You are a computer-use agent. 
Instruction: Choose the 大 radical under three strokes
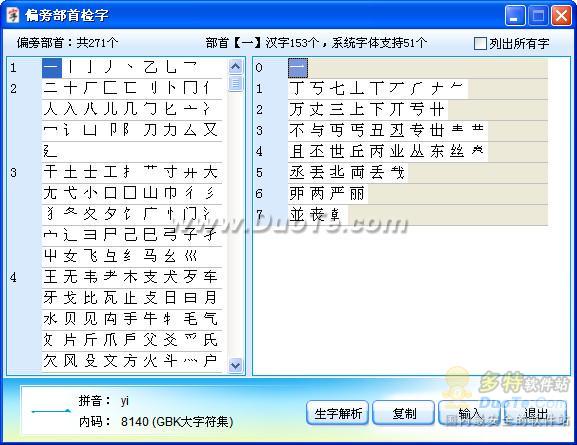tap(210, 172)
